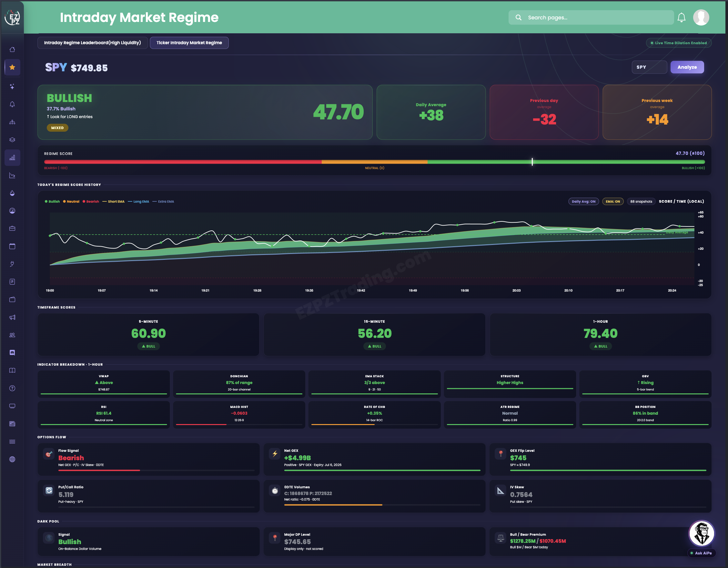Click the regime score bar marker
The width and height of the screenshot is (728, 568).
(532, 162)
